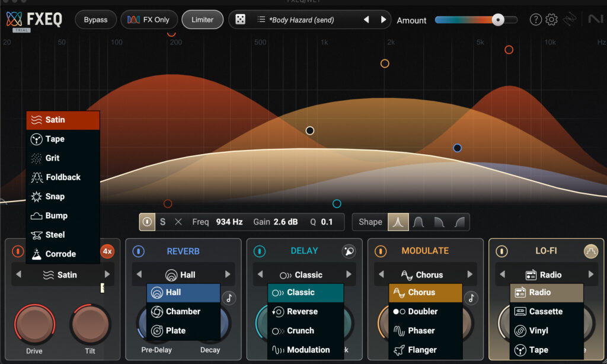The width and height of the screenshot is (607, 364).
Task: Go to next preset arrow
Action: coord(384,20)
